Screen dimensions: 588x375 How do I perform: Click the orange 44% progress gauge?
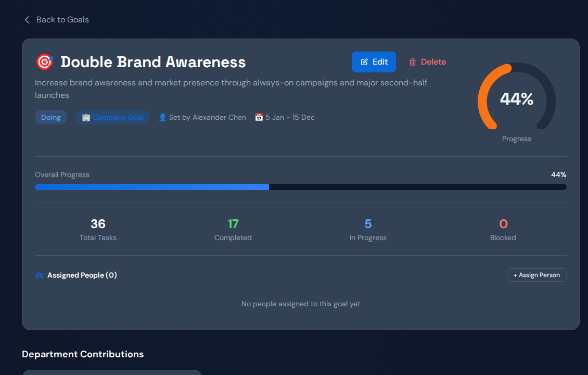[516, 98]
